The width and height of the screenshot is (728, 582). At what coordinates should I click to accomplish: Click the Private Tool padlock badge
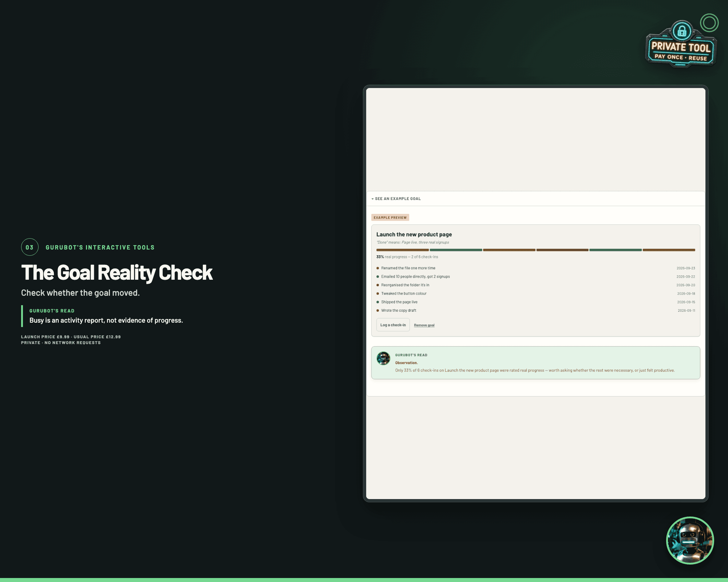coord(681,44)
